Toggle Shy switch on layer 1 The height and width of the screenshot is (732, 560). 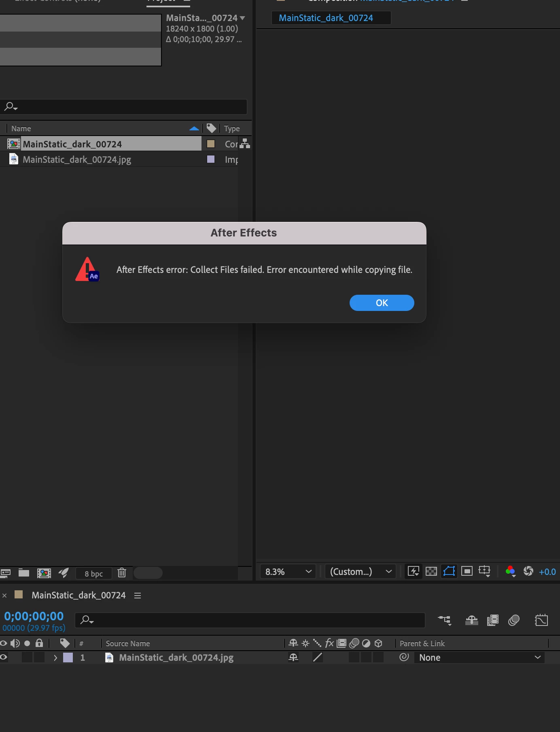(293, 657)
